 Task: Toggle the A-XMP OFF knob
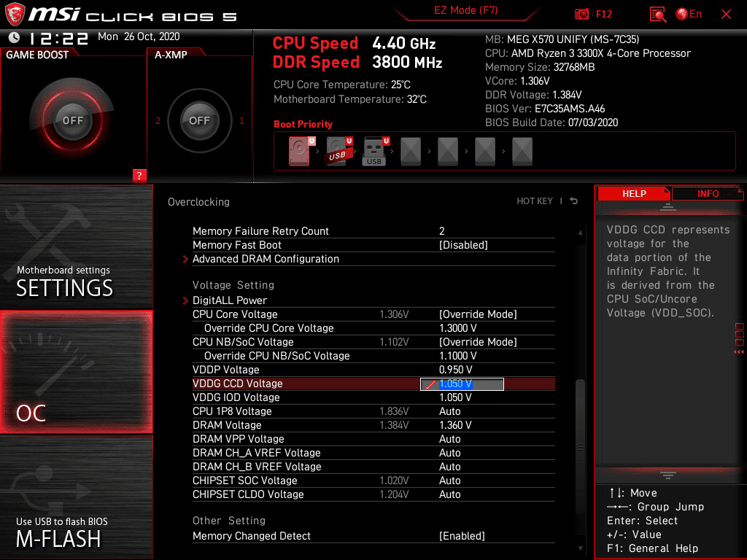(x=199, y=120)
